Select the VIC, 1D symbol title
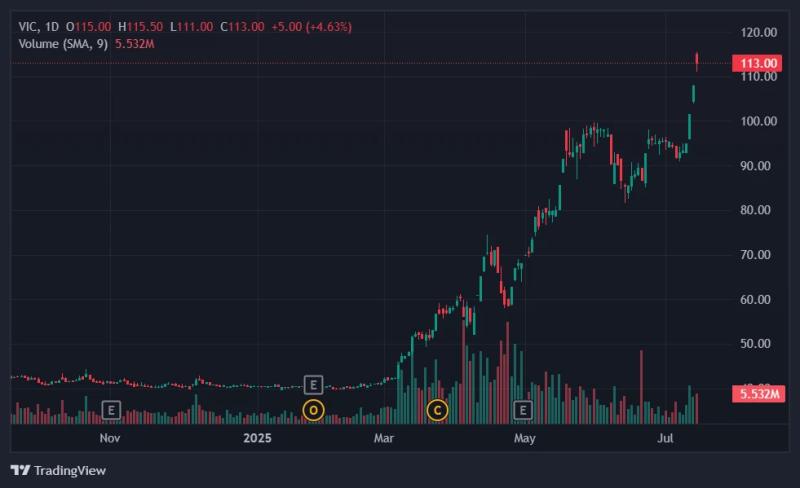 39,27
